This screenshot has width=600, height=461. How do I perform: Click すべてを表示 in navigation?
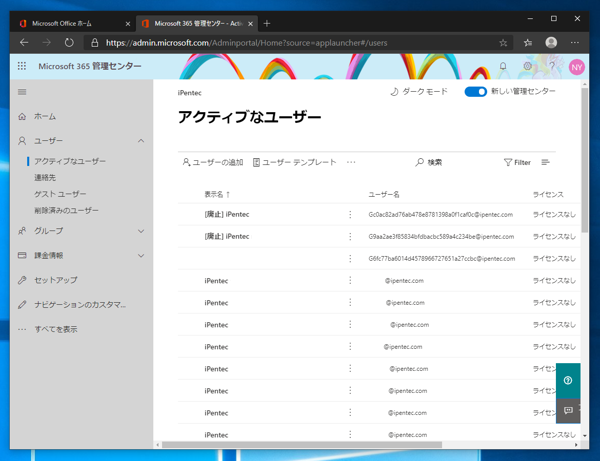[x=56, y=329]
